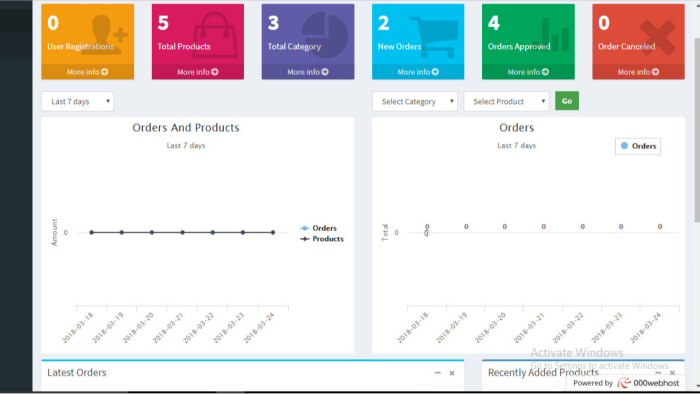
Task: Open the Last 7 days dropdown
Action: pyautogui.click(x=77, y=101)
